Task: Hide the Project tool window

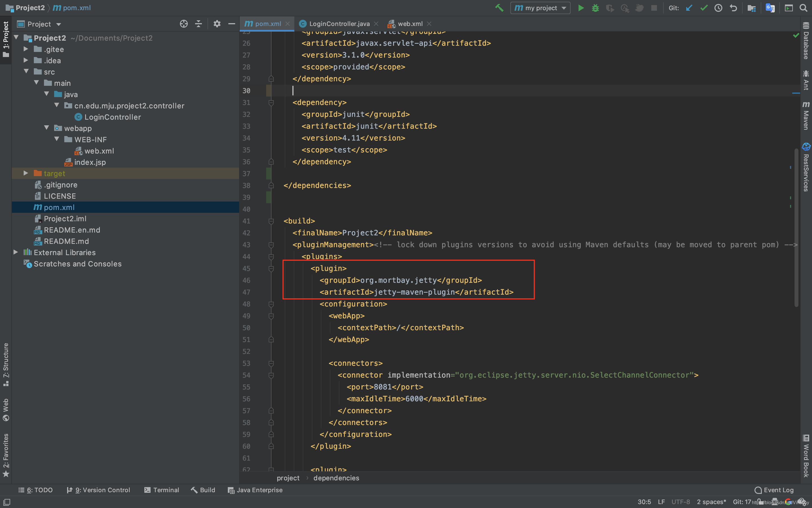Action: [231, 24]
